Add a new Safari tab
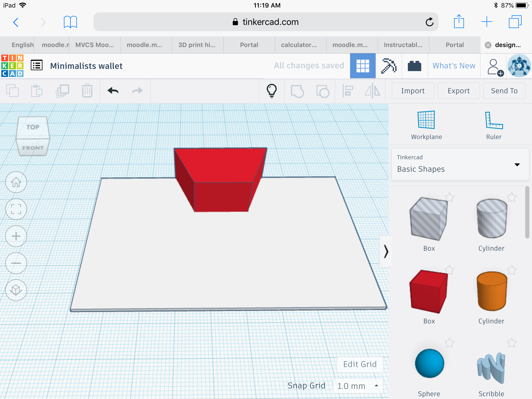532x399 pixels. pyautogui.click(x=487, y=22)
